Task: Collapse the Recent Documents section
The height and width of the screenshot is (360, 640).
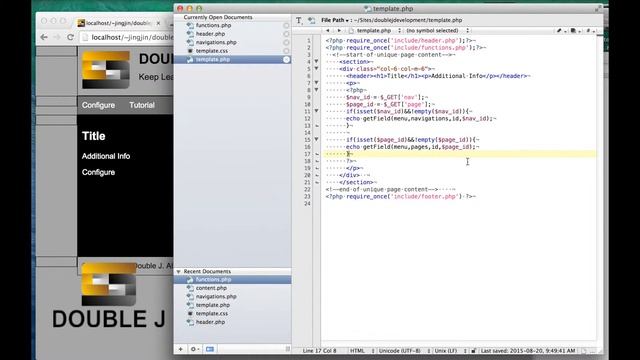Action: click(178, 271)
